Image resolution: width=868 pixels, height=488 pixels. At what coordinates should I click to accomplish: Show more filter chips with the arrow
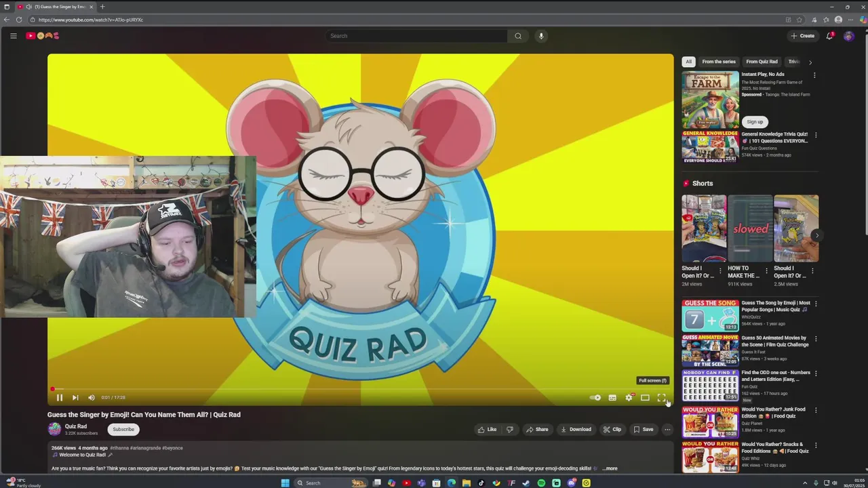(x=810, y=62)
